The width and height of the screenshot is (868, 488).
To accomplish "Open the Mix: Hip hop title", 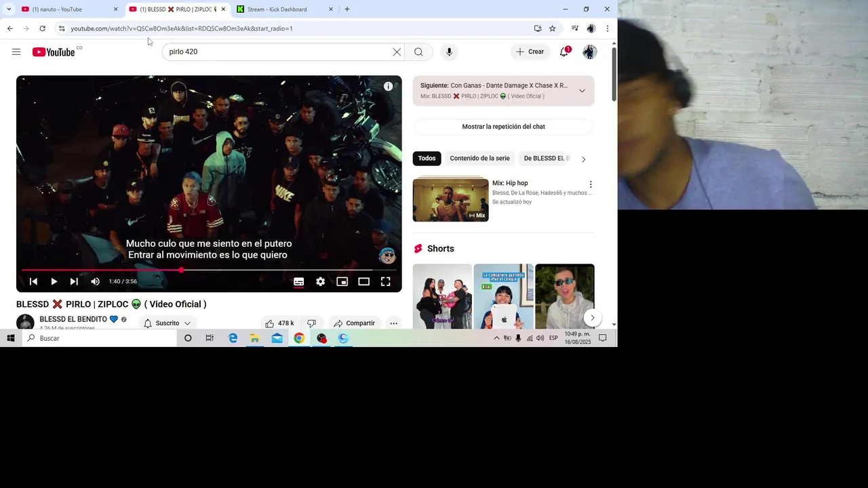I will coord(510,183).
